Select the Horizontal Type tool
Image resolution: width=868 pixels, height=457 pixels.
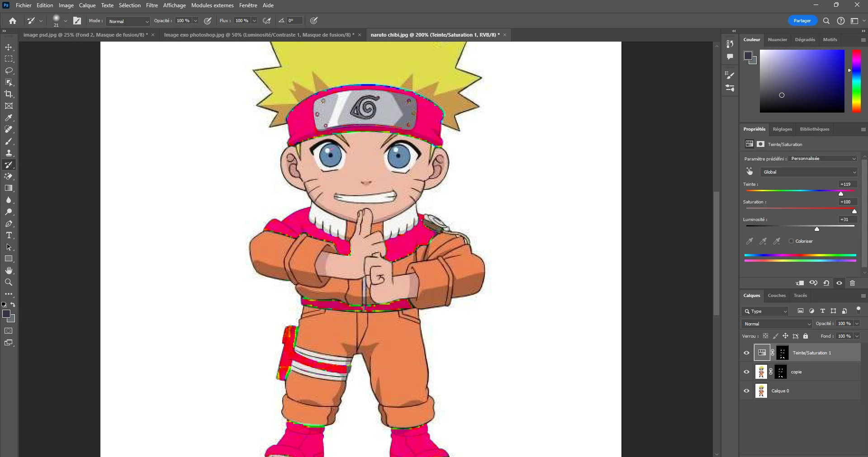pos(9,236)
